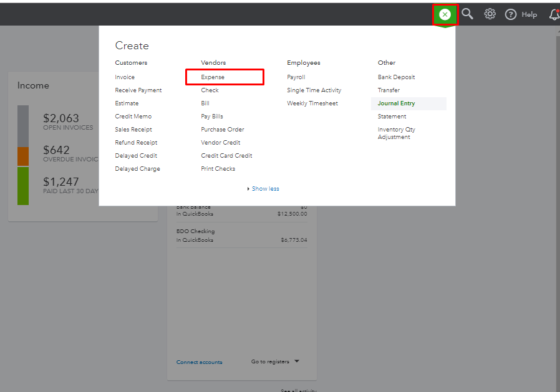Open Payroll under Employees
This screenshot has width=560, height=392.
(x=296, y=77)
